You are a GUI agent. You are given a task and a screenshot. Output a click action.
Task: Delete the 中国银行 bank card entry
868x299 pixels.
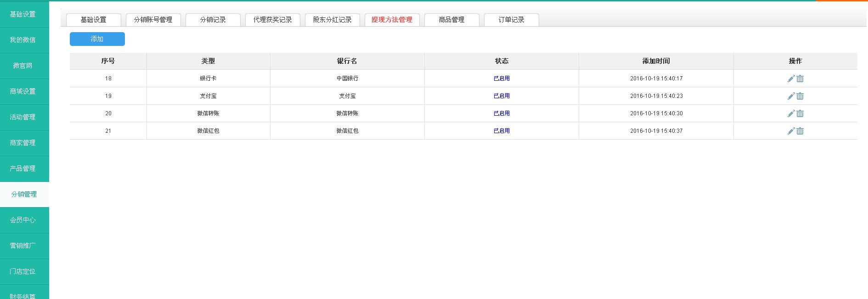coord(800,79)
